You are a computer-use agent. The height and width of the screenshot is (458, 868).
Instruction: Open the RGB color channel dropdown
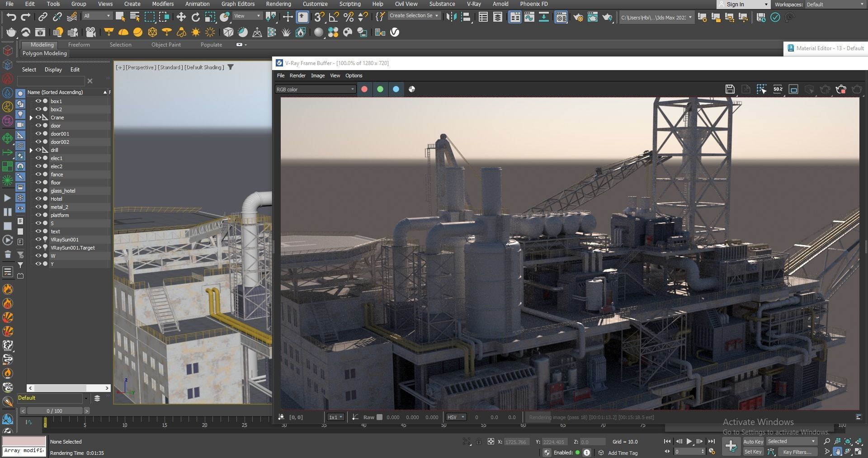point(315,90)
